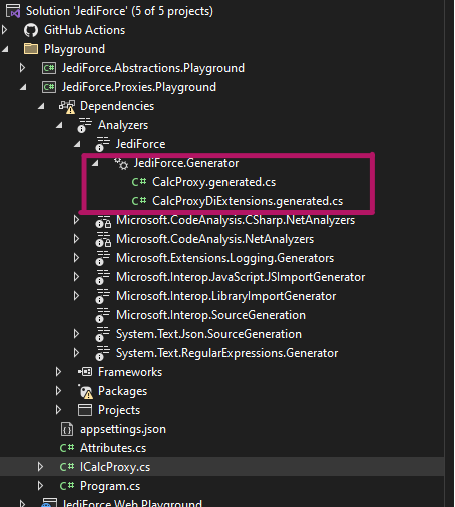Click the Dependencies warning icon

tap(67, 107)
